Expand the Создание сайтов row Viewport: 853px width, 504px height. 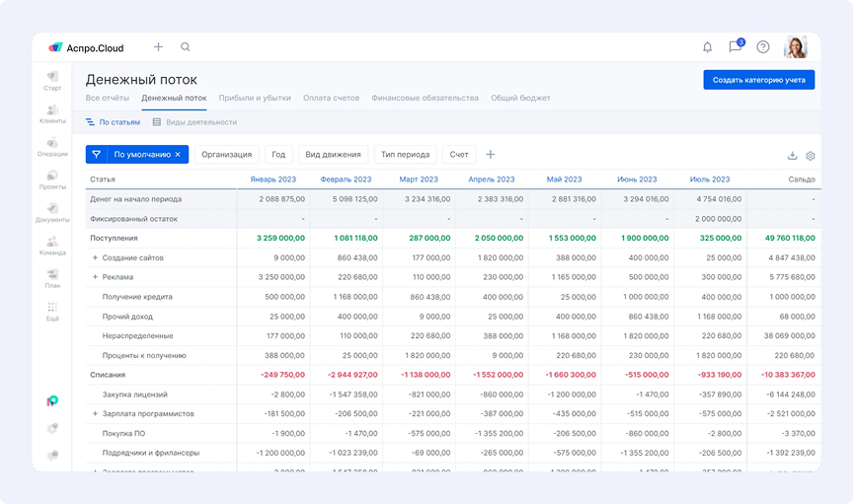pos(95,257)
